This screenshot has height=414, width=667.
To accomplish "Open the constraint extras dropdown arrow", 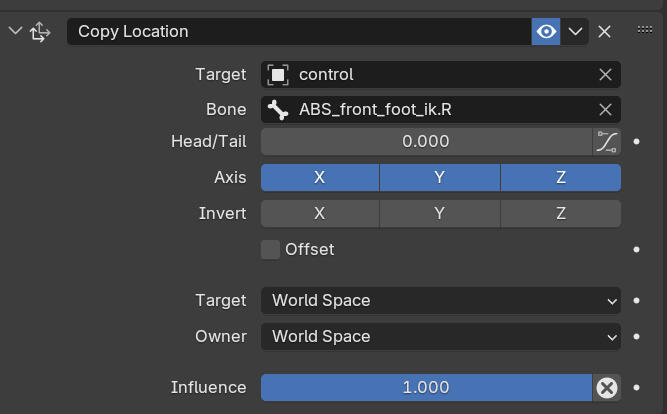I will (x=575, y=31).
